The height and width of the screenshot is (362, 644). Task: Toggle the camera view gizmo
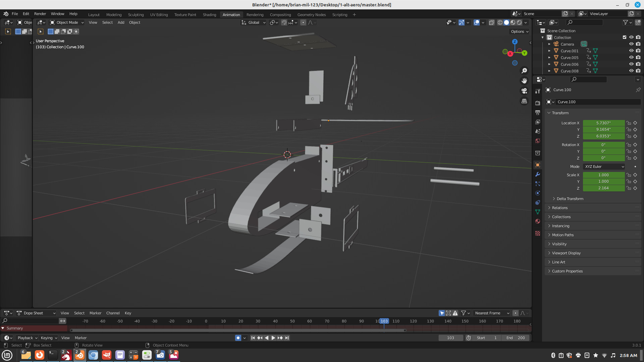pos(524,91)
